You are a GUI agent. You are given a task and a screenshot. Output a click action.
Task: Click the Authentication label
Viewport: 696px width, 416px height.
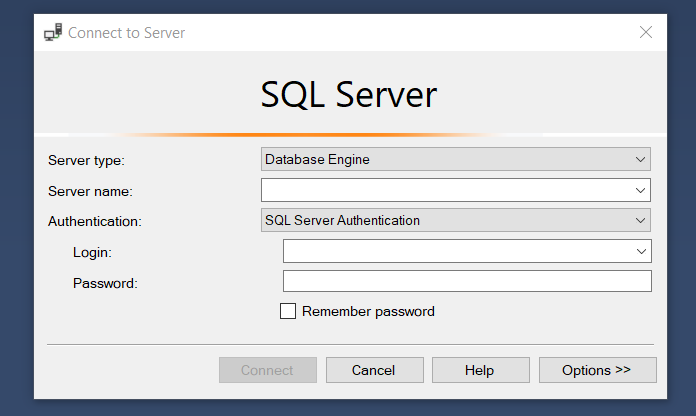coord(95,221)
